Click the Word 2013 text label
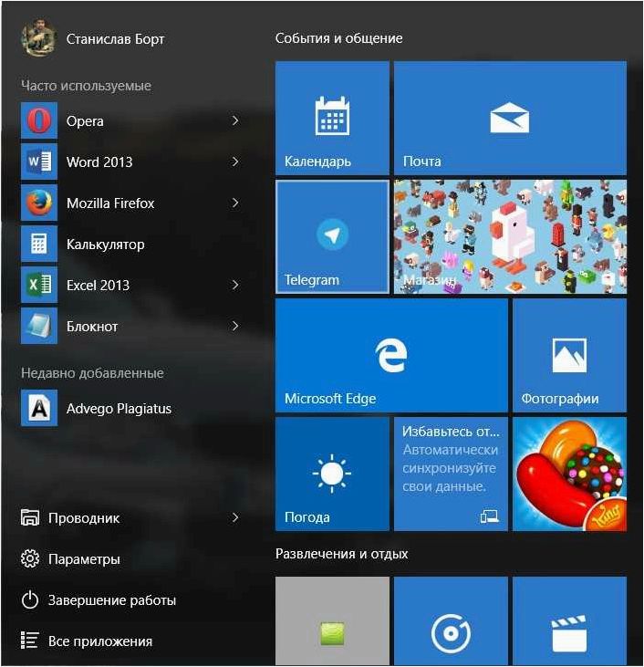 99,162
